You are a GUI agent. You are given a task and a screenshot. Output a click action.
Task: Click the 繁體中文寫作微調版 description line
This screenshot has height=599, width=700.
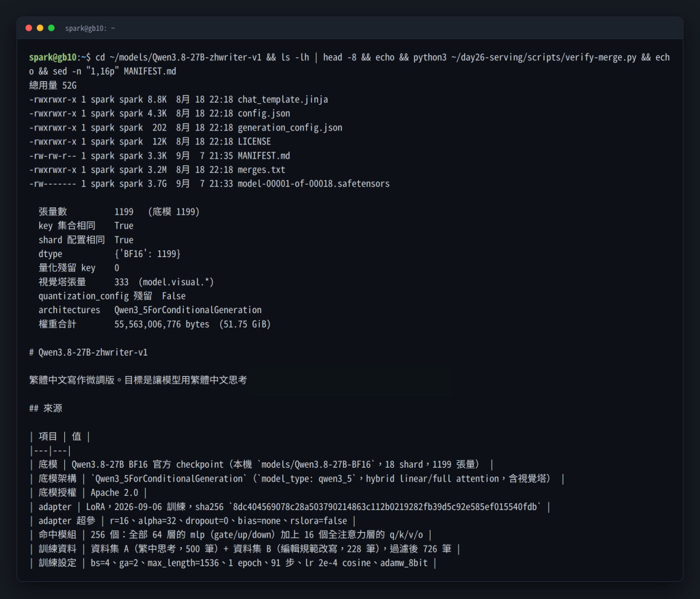coord(138,380)
